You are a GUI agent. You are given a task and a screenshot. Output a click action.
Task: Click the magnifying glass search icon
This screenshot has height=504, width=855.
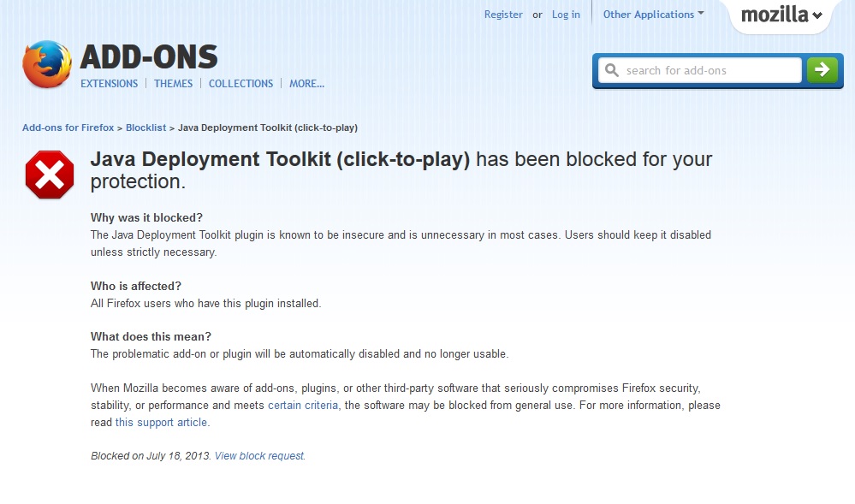tap(611, 70)
